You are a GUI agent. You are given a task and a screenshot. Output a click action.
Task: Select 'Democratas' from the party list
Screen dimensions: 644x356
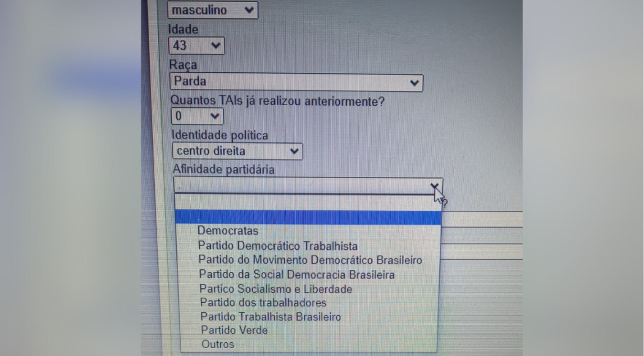tap(227, 231)
